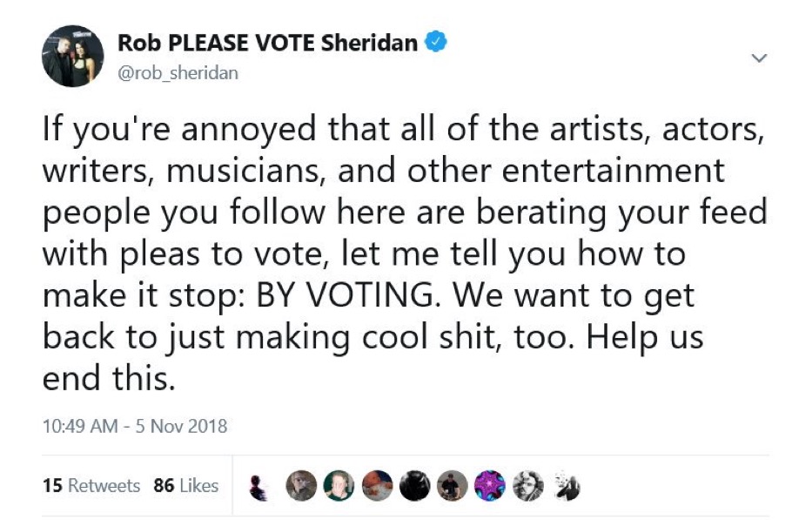View the 15 Retweets list
Viewport: 812px width, 520px height.
pos(91,486)
